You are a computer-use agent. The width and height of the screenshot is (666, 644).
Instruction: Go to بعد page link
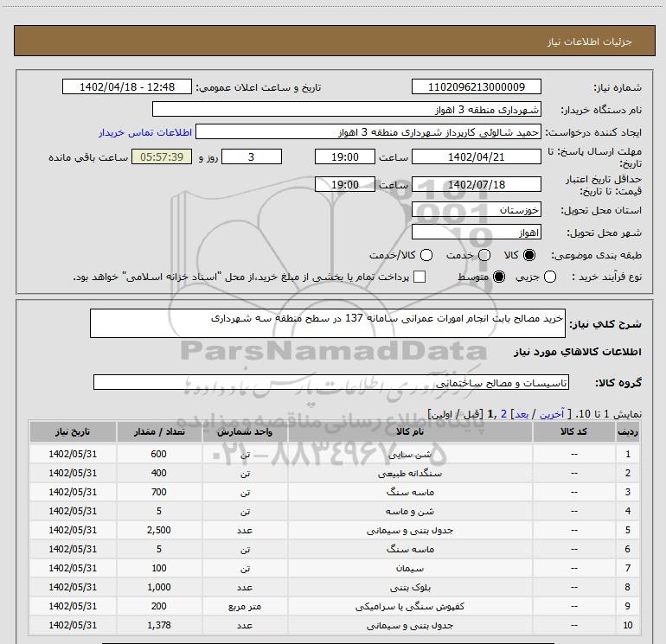[x=522, y=414]
